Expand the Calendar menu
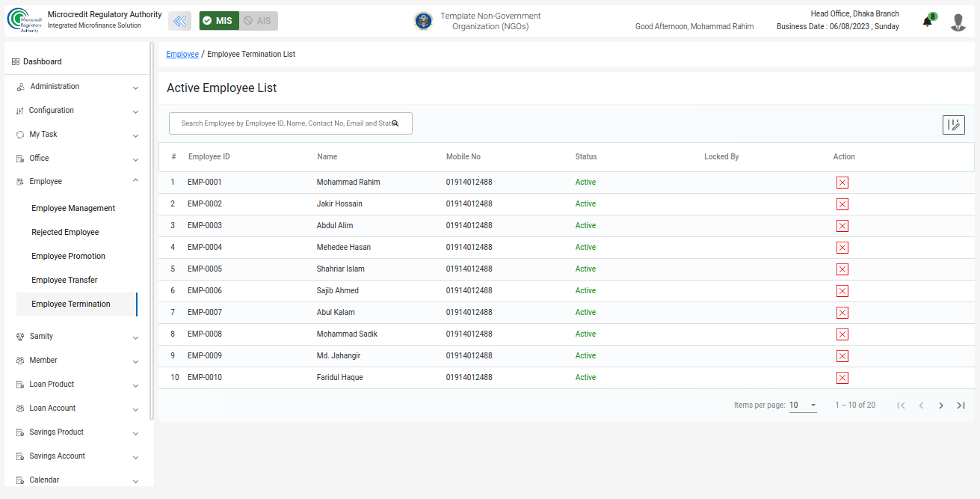Image resolution: width=980 pixels, height=499 pixels. click(x=77, y=480)
